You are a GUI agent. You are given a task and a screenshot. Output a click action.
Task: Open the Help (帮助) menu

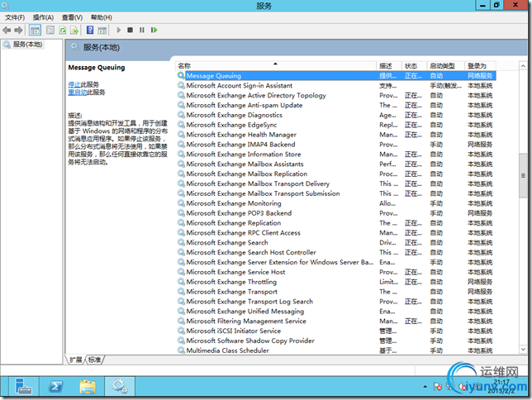[x=101, y=17]
